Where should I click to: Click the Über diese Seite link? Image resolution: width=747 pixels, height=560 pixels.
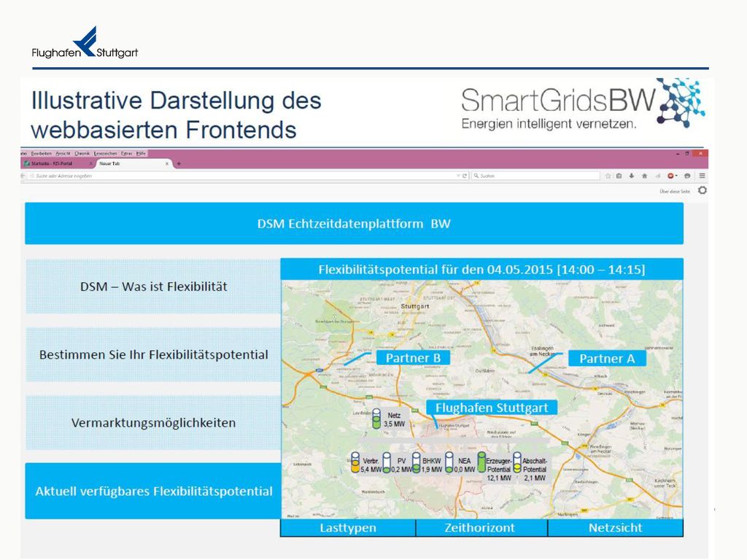[x=675, y=192]
